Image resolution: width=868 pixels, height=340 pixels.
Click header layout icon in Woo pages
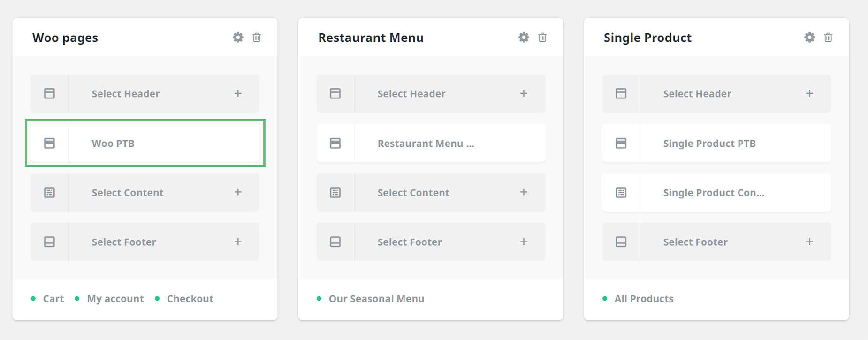click(x=49, y=93)
